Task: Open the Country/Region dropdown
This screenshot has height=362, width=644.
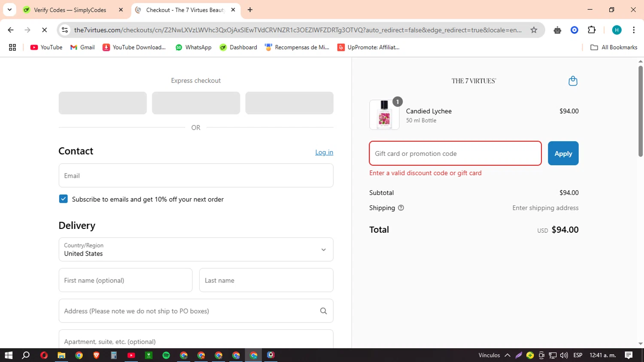Action: tap(196, 249)
